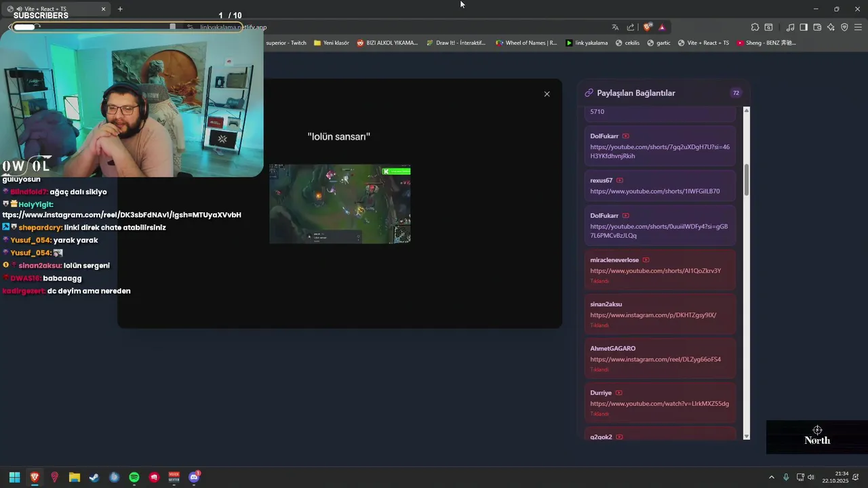Click the YouTube icon beside q2gok2
The image size is (868, 488).
click(619, 437)
